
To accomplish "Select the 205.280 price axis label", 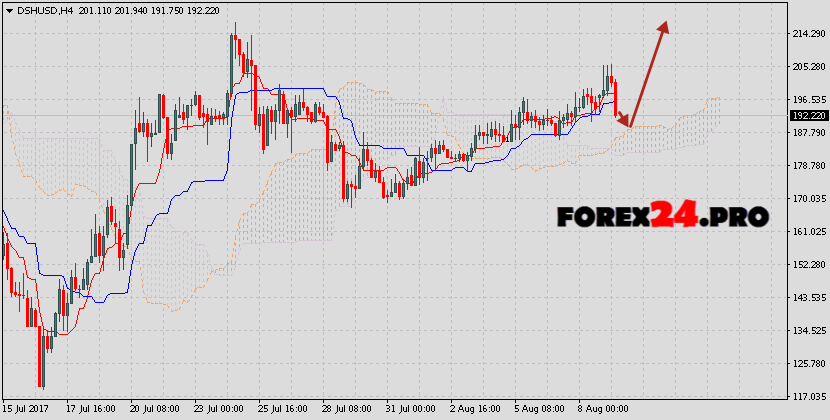I will click(807, 67).
